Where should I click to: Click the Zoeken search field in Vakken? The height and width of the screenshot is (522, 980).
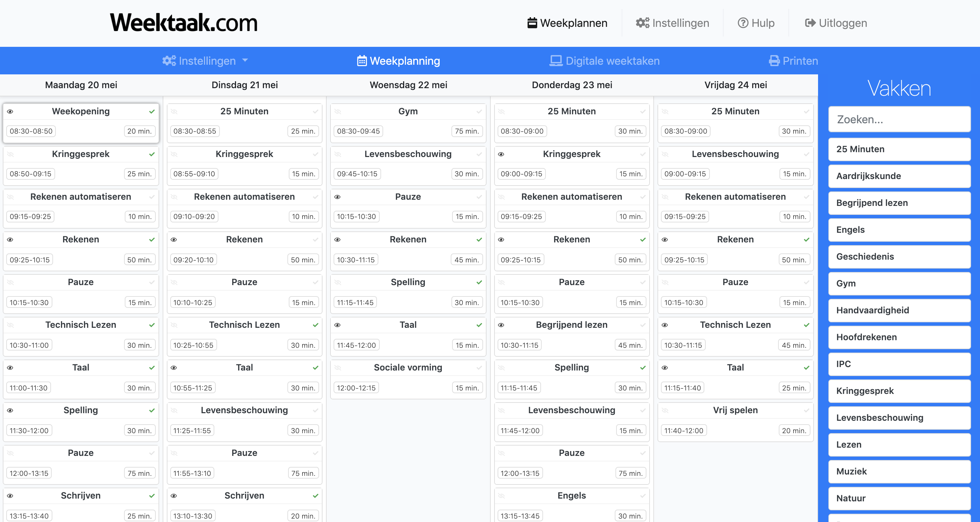point(899,119)
